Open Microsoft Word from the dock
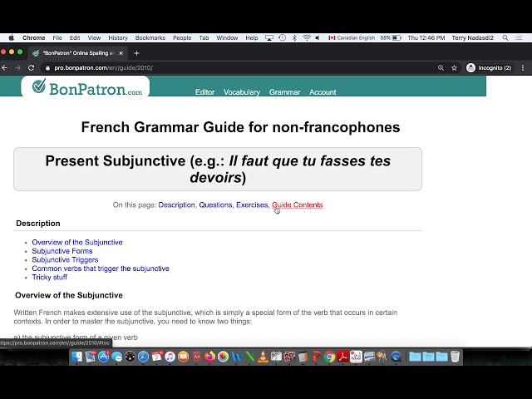The image size is (532, 399). click(236, 357)
